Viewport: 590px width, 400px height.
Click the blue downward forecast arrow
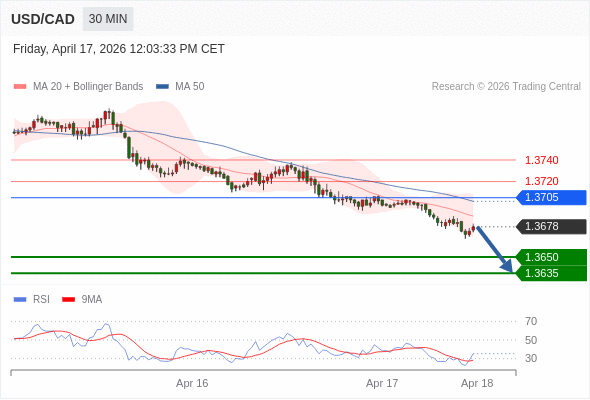(495, 249)
